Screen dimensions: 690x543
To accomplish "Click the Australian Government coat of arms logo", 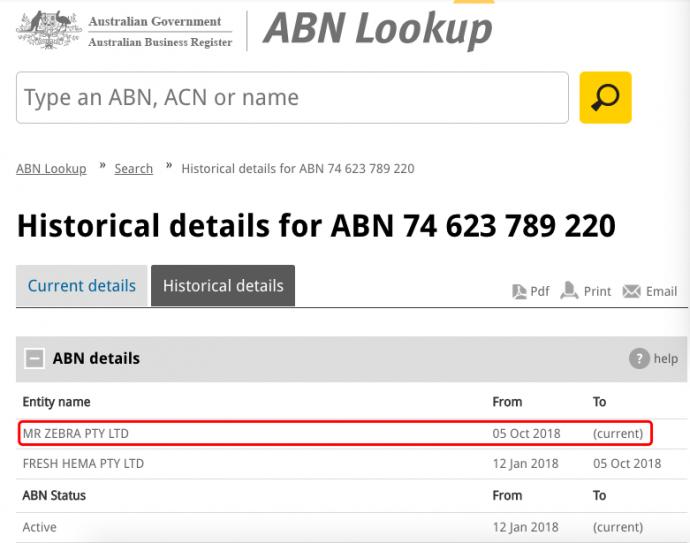I will coord(48,30).
